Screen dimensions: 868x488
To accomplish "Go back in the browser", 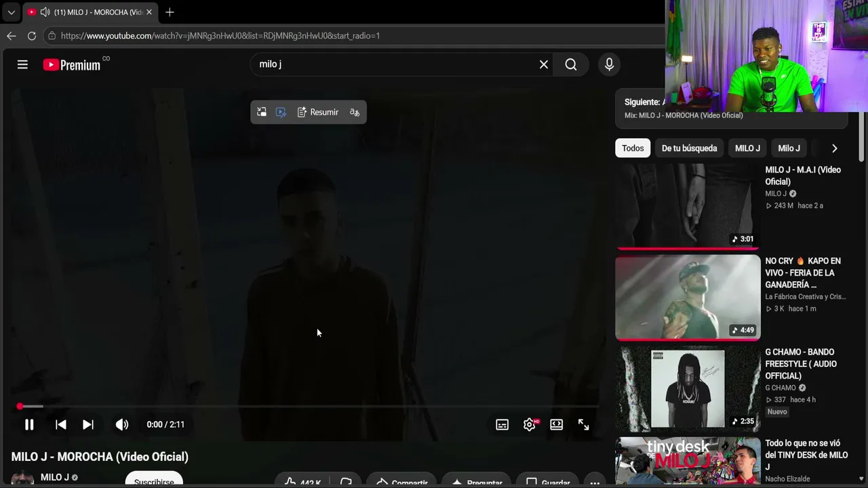I will pos(11,36).
